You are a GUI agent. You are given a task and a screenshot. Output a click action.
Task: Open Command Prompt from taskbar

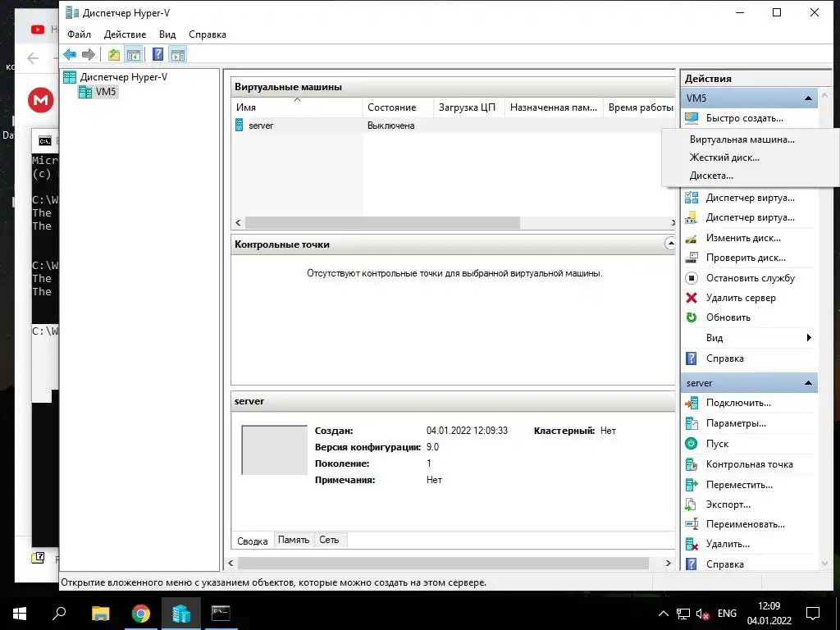[221, 614]
